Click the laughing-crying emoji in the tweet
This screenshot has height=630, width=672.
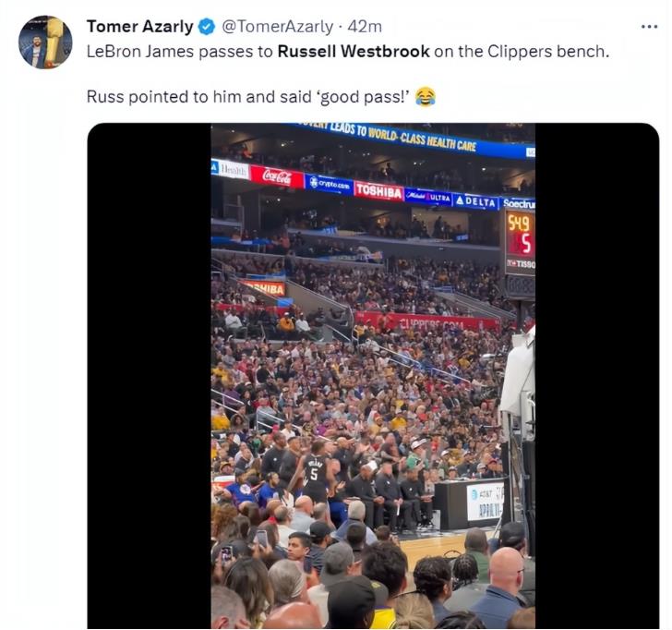[426, 96]
